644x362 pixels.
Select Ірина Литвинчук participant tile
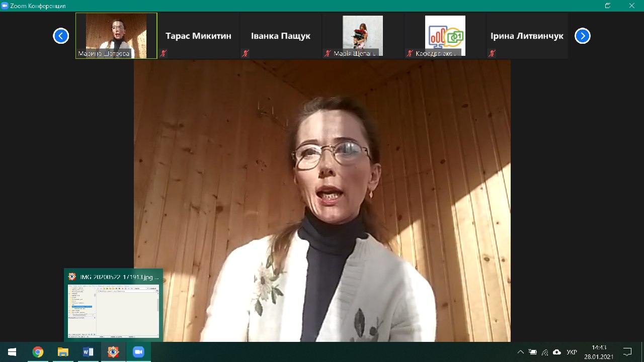pos(527,36)
